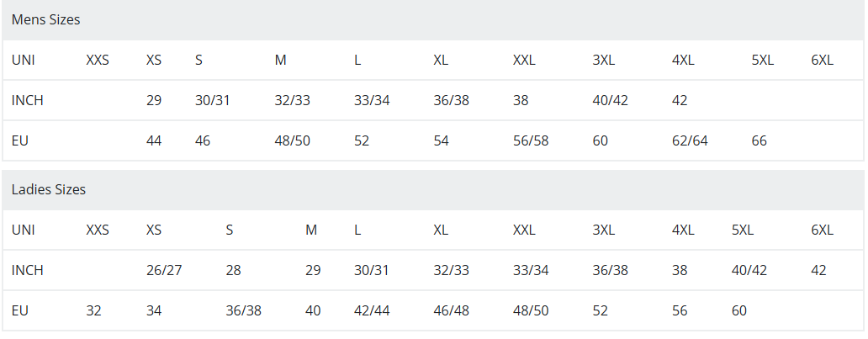
Task: Select the 32 value in Ladies EU row
Action: (x=93, y=310)
